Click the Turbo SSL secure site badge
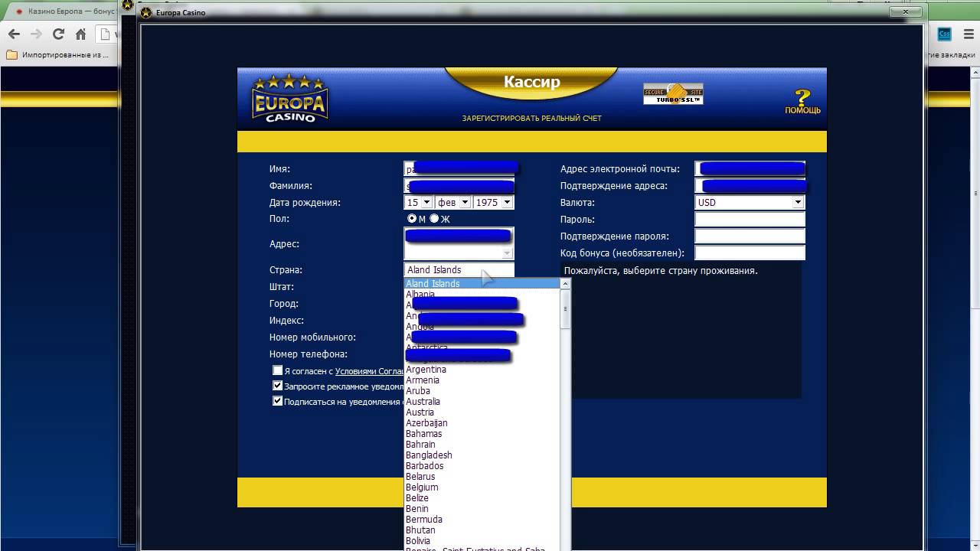This screenshot has width=980, height=551. click(x=673, y=93)
